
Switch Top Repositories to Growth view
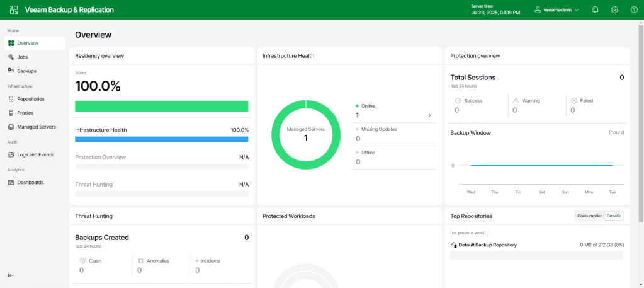pos(614,216)
